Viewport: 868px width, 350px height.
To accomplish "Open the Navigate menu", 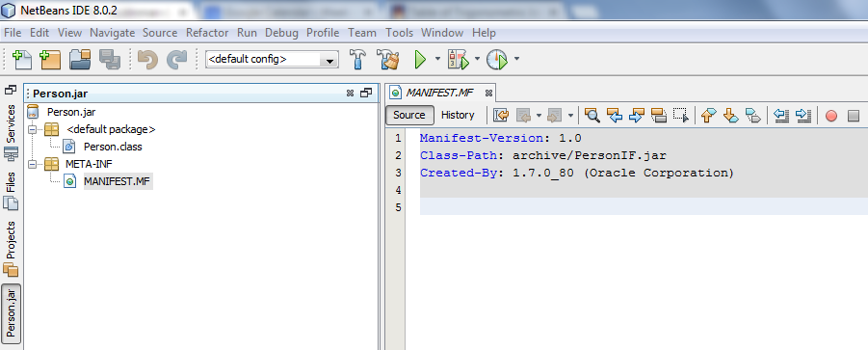I will (113, 33).
